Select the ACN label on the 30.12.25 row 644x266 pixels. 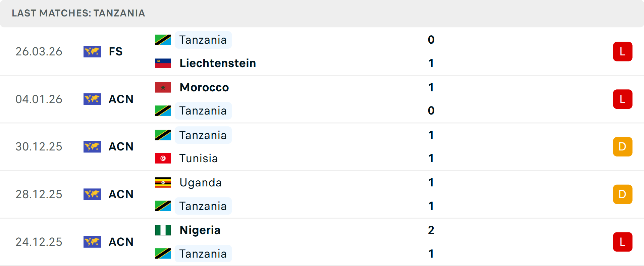pyautogui.click(x=121, y=146)
